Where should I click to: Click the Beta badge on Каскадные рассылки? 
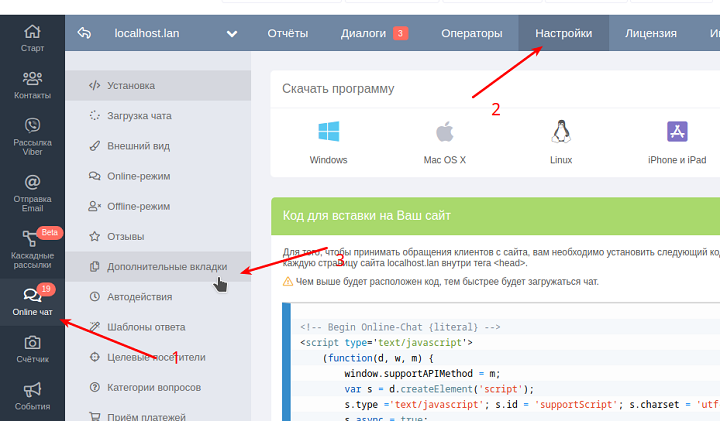coord(50,232)
